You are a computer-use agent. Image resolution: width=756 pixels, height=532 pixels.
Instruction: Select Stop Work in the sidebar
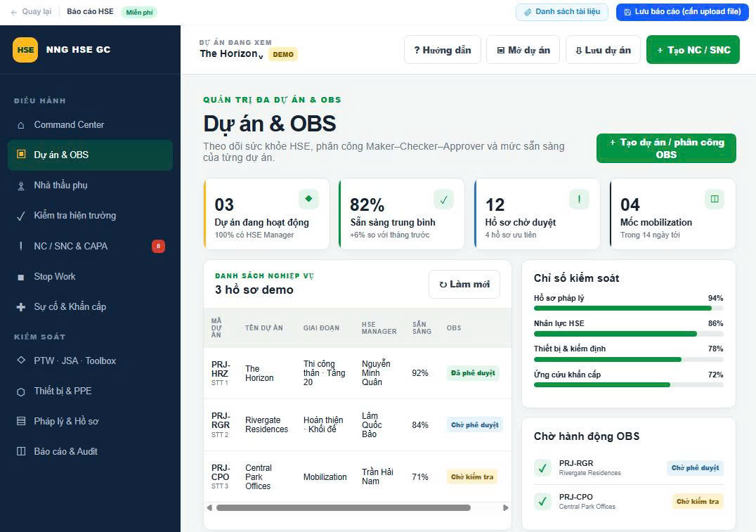[x=90, y=276]
